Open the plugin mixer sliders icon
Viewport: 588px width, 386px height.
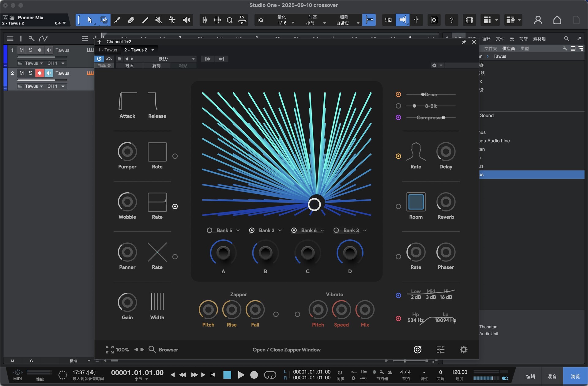coord(440,349)
